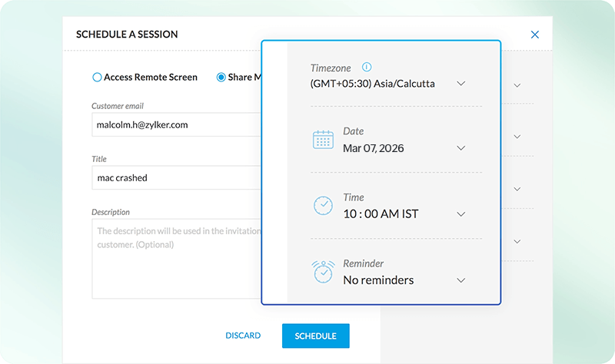Click the Asia/Calcutta timezone value
Screen dimensions: 615x364
(373, 83)
